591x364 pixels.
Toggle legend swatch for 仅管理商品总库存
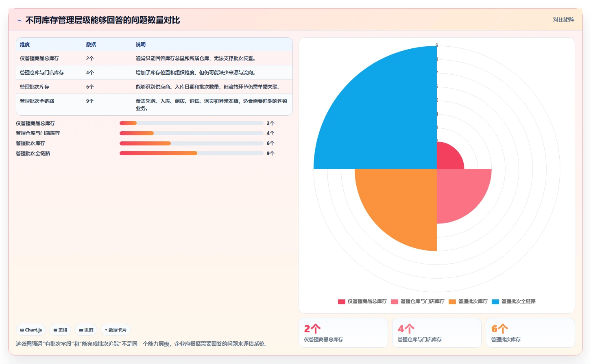point(342,301)
